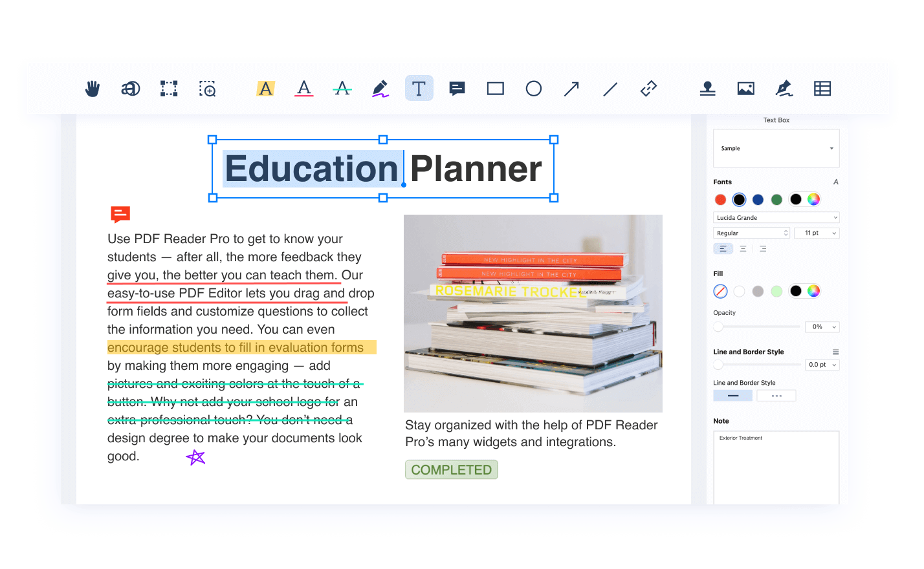The image size is (924, 569).
Task: Select the Rectangle shape tool
Action: [x=496, y=89]
